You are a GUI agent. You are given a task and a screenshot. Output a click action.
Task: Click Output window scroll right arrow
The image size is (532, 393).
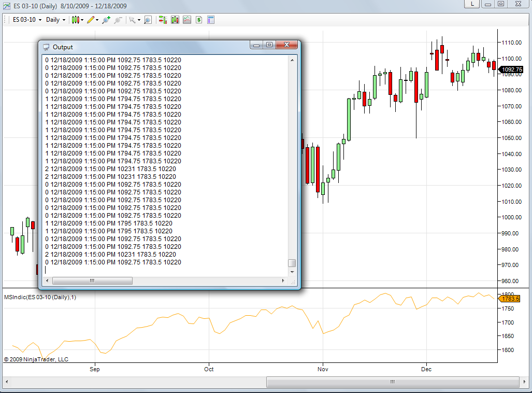tap(283, 280)
